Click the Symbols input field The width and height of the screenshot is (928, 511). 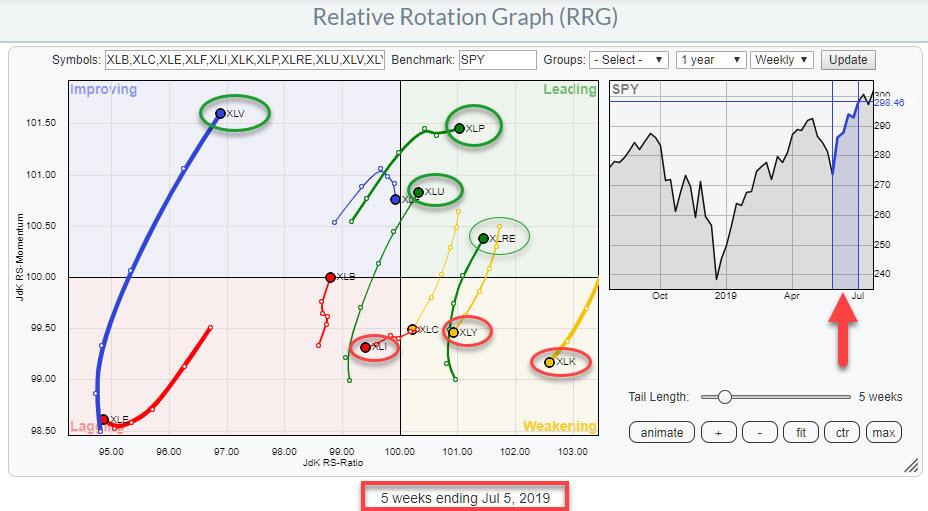tap(245, 60)
